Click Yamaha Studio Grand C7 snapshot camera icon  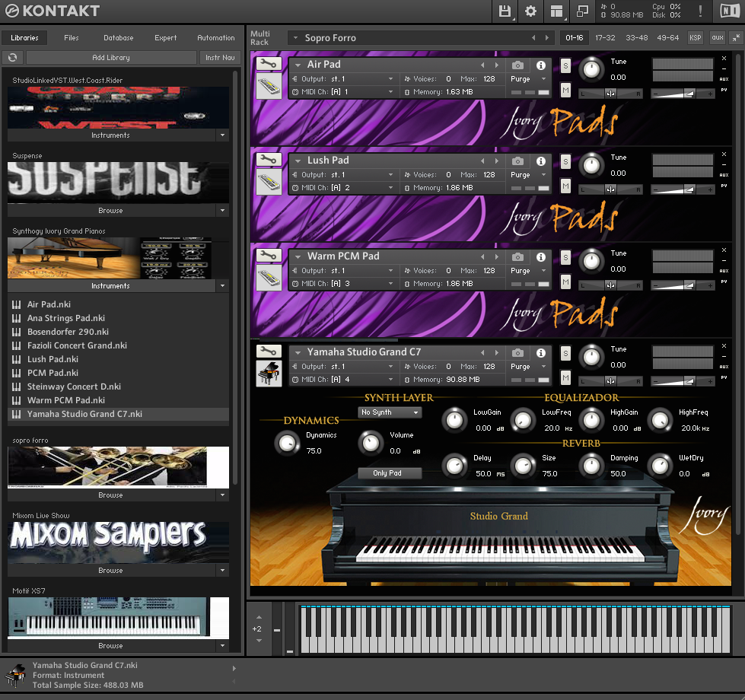pyautogui.click(x=518, y=353)
